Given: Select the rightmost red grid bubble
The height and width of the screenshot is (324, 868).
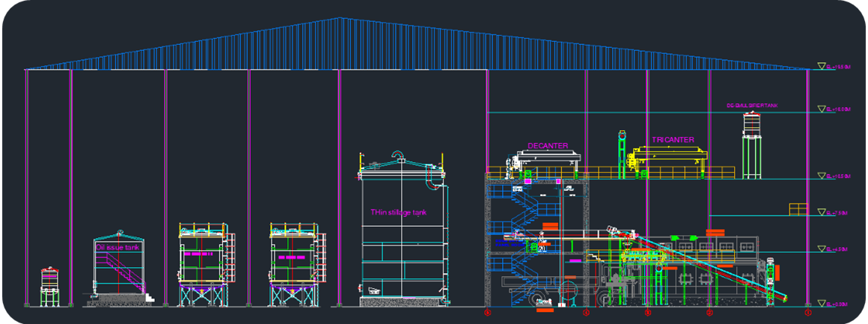Looking at the screenshot, I should pyautogui.click(x=807, y=311).
